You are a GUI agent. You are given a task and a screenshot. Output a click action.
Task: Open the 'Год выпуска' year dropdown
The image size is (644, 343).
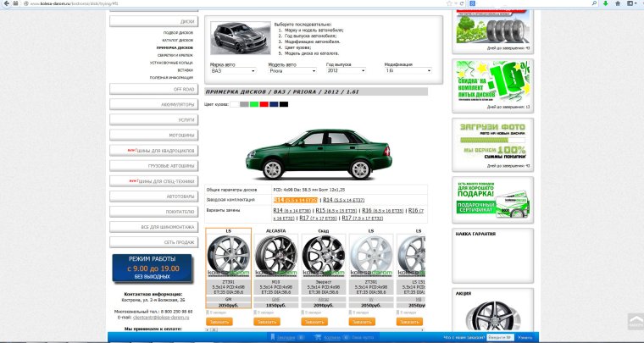click(348, 72)
